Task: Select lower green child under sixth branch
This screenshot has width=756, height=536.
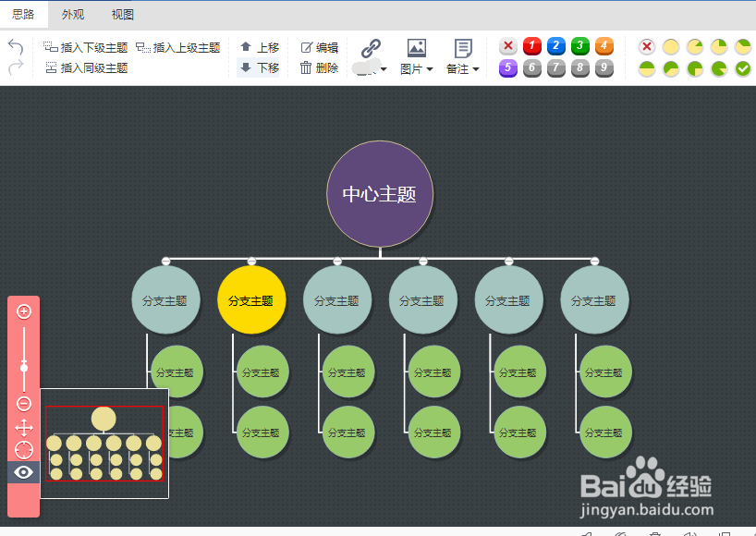Action: pyautogui.click(x=605, y=432)
